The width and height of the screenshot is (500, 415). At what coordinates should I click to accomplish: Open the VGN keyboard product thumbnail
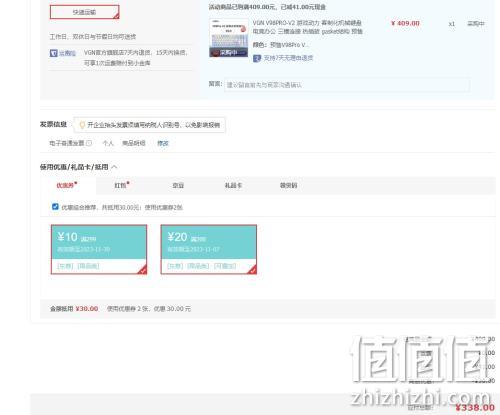tap(229, 38)
